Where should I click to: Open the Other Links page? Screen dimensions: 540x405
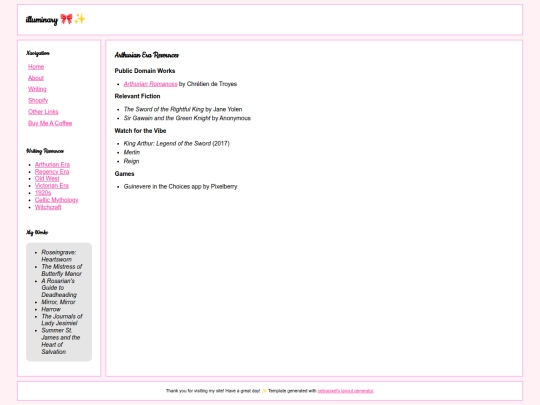tap(43, 112)
